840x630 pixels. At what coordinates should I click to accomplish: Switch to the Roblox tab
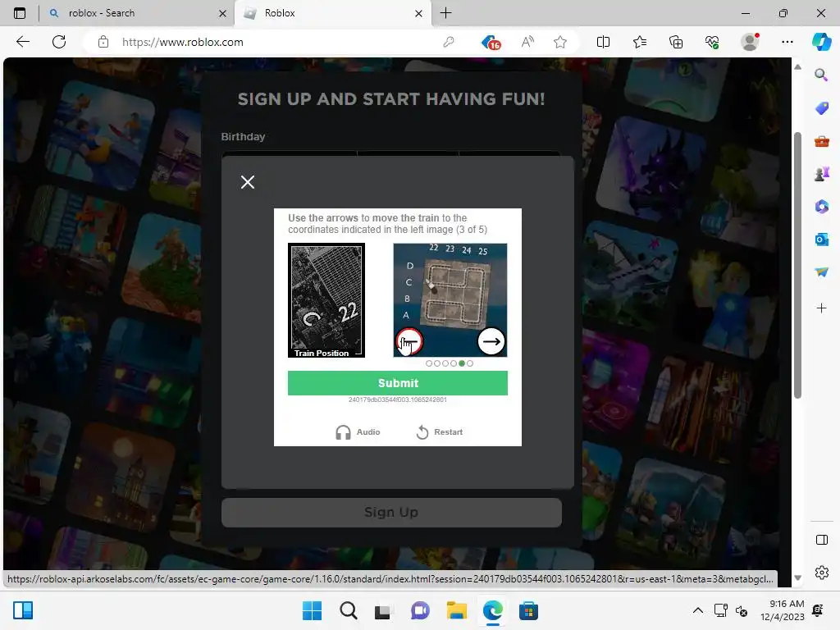pos(332,13)
